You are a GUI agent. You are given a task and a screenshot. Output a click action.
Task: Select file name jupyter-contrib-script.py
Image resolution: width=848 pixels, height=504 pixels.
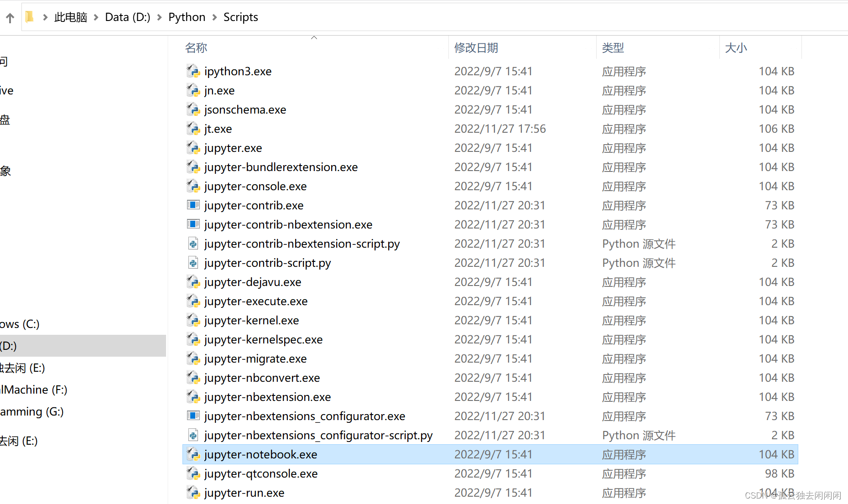[268, 263]
